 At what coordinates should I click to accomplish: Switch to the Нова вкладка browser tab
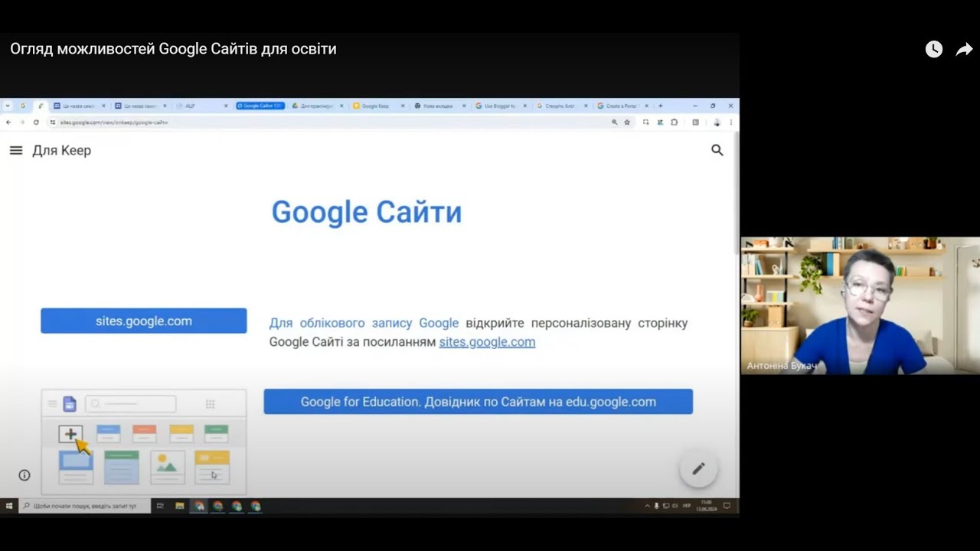(x=439, y=106)
